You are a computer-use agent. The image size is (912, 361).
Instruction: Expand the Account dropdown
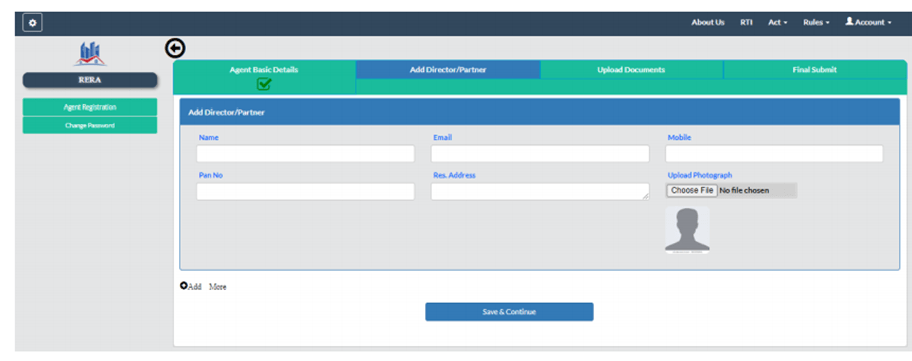[868, 22]
